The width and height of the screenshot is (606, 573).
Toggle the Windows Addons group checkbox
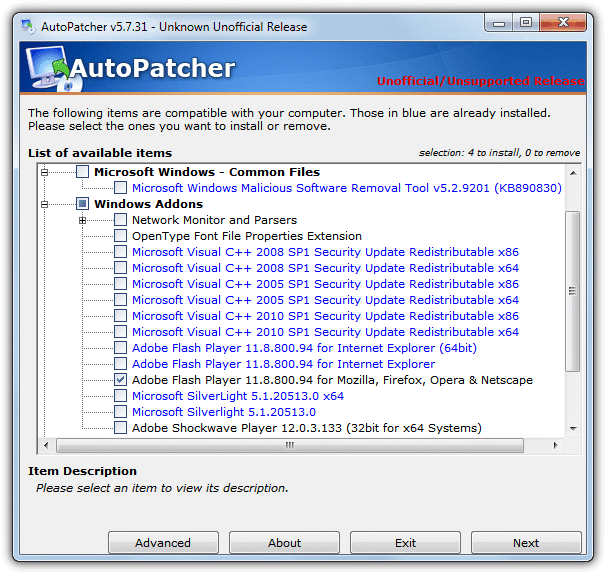83,204
